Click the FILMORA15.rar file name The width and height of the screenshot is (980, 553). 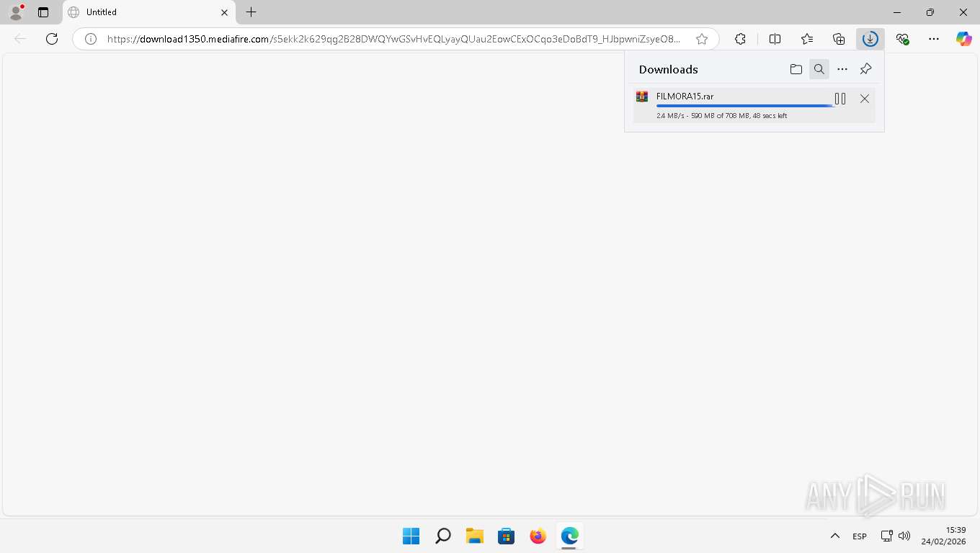[x=685, y=96]
